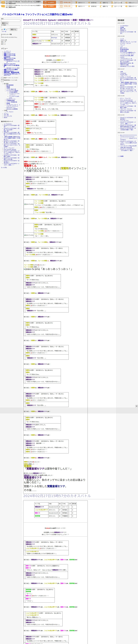
Task: Open ミソラ in update history
Action: coord(122,39)
